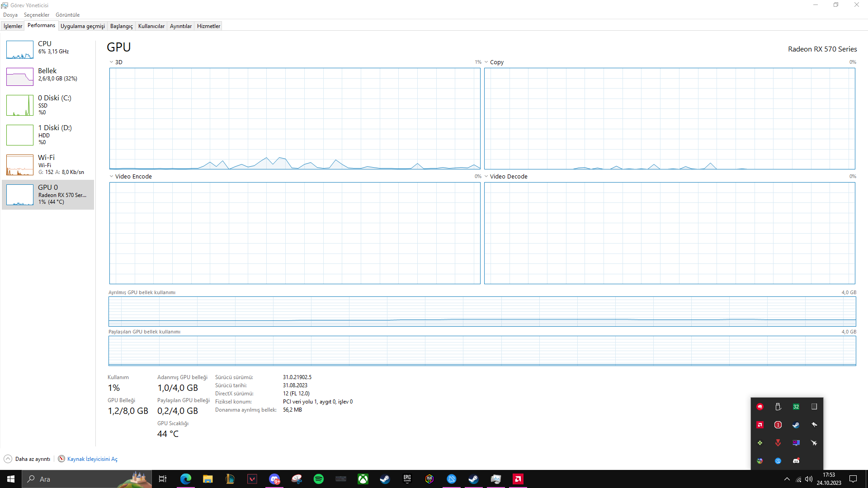Click the volume speaker tray icon

coord(809,479)
